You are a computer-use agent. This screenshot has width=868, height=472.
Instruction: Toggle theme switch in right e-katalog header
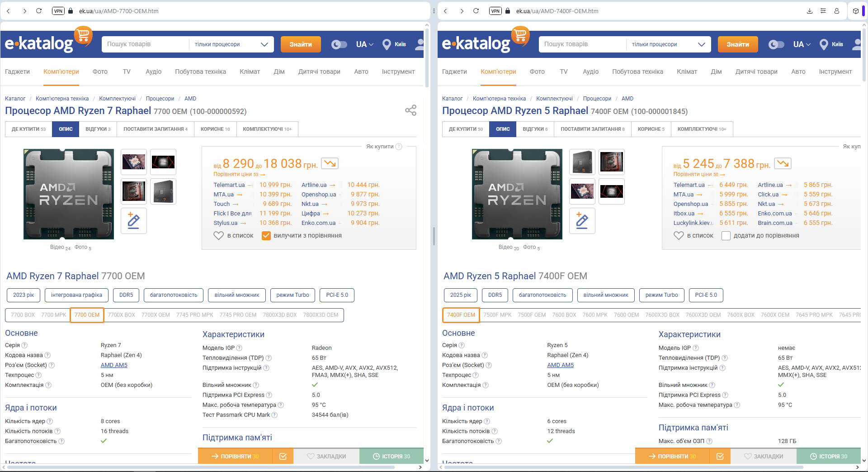point(776,44)
